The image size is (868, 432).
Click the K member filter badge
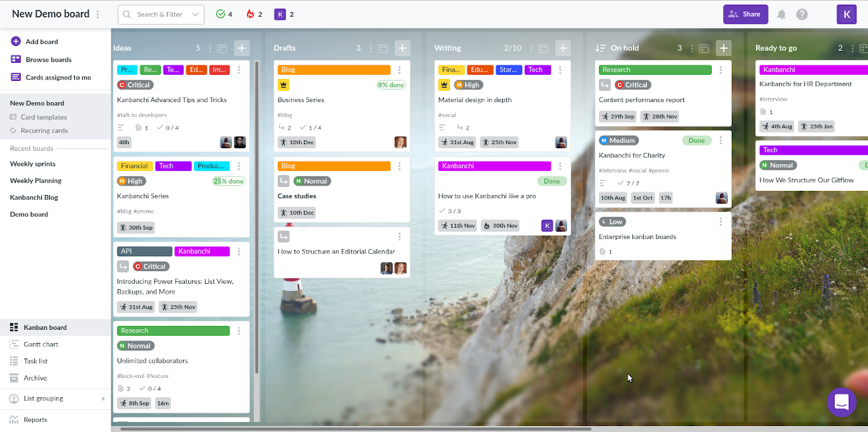(284, 14)
